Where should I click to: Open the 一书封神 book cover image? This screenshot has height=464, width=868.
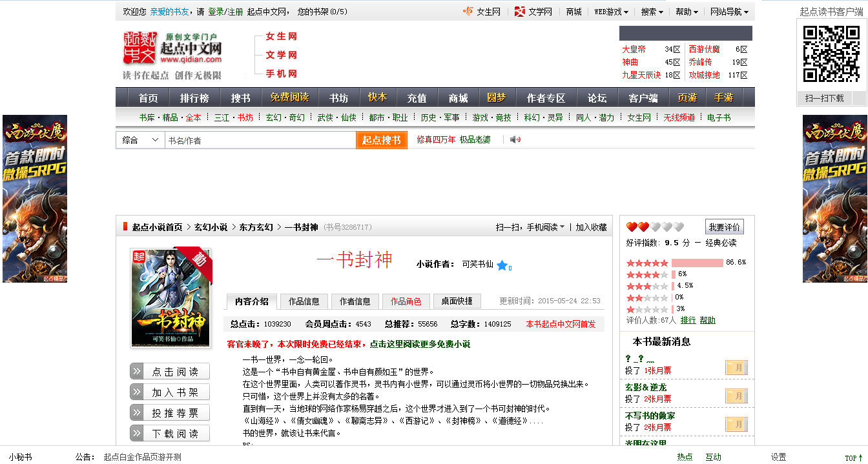pyautogui.click(x=170, y=298)
